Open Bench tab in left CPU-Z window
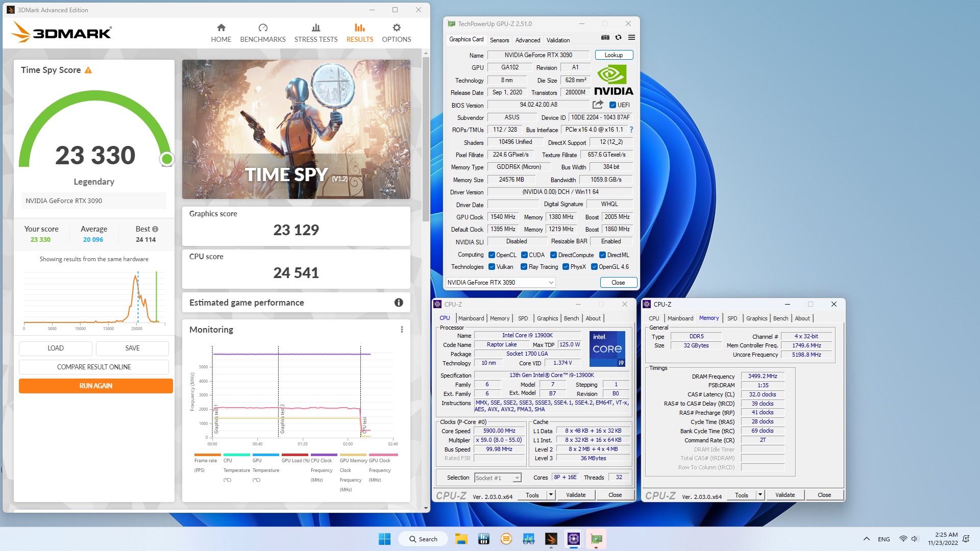The width and height of the screenshot is (980, 551). tap(571, 318)
